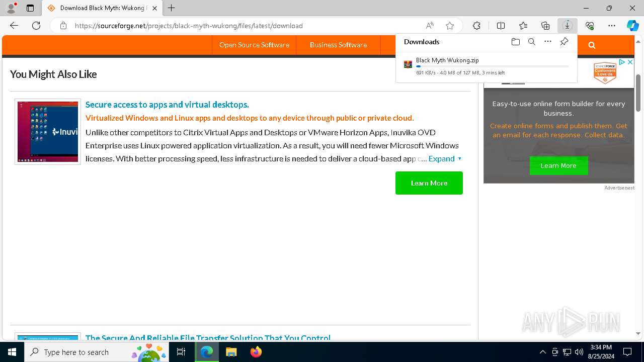Open Business Software menu

point(338,45)
